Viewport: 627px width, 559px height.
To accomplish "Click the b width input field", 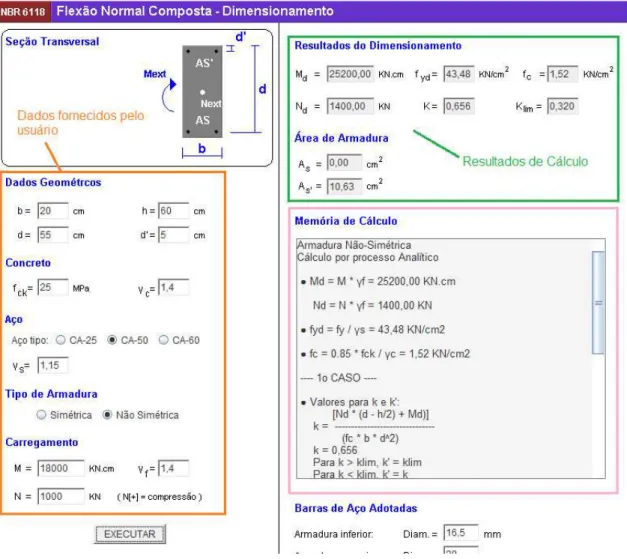I will [53, 211].
